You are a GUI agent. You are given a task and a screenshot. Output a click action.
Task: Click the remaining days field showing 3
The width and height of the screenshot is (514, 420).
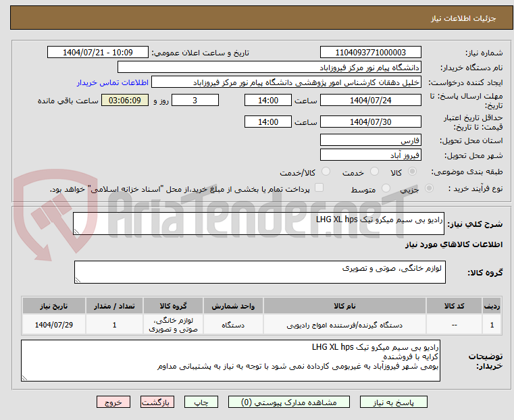(x=195, y=100)
